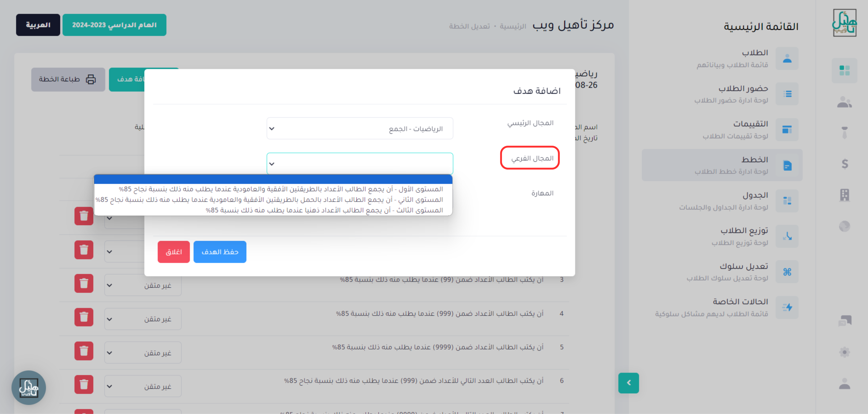This screenshot has width=868, height=414.
Task: Click the تعديل سلوك command icon
Action: click(x=787, y=272)
